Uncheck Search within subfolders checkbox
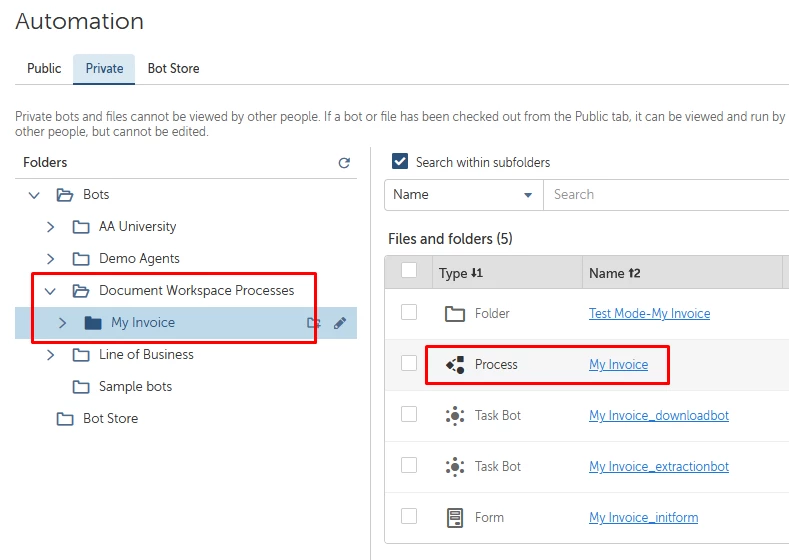 (400, 162)
